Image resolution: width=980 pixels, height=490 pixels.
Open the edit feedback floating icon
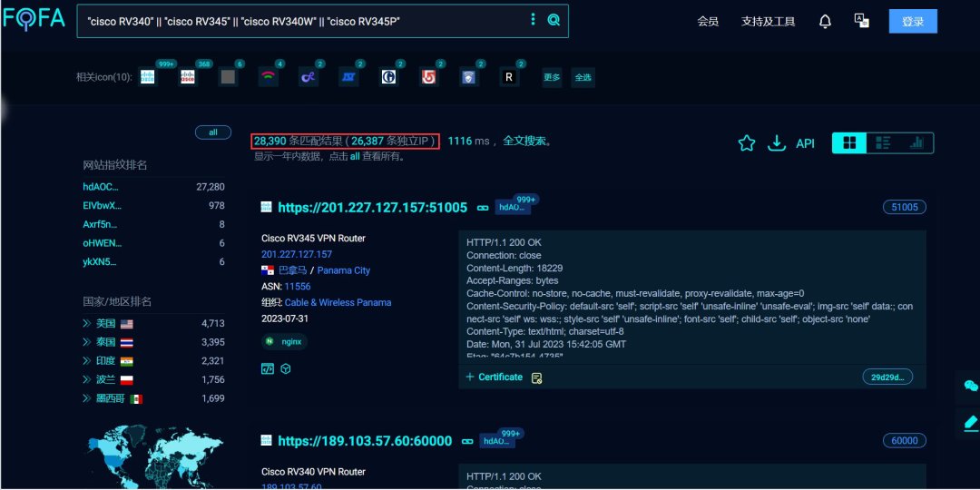[x=971, y=422]
